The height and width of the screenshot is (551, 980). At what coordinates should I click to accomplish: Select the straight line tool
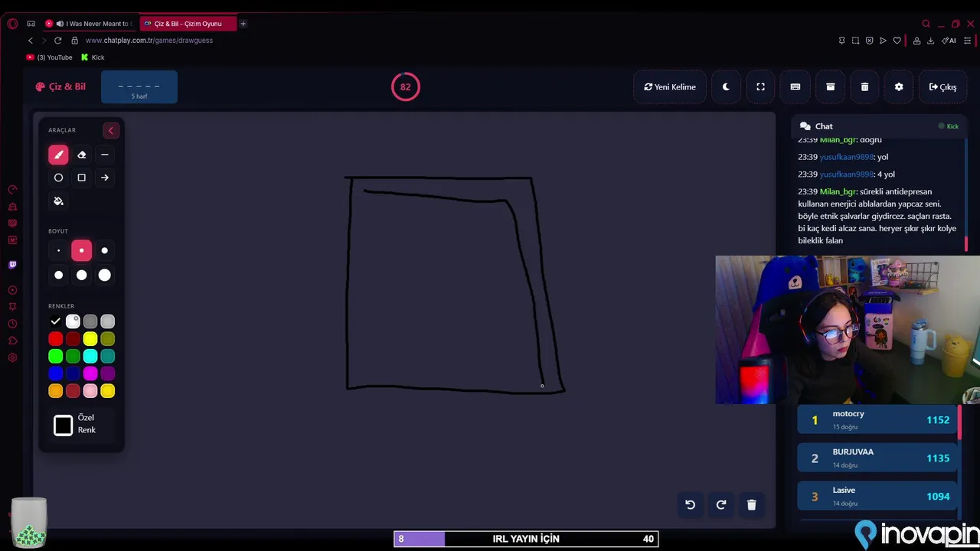point(105,155)
